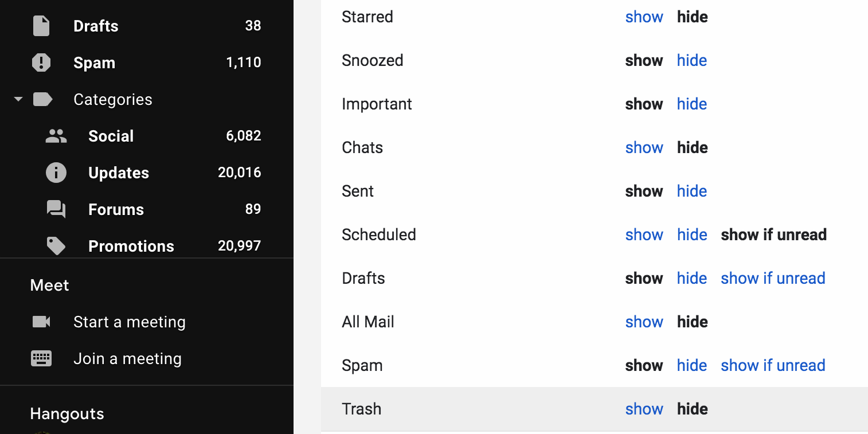Click the Updates info icon
The width and height of the screenshot is (868, 434).
coord(56,173)
